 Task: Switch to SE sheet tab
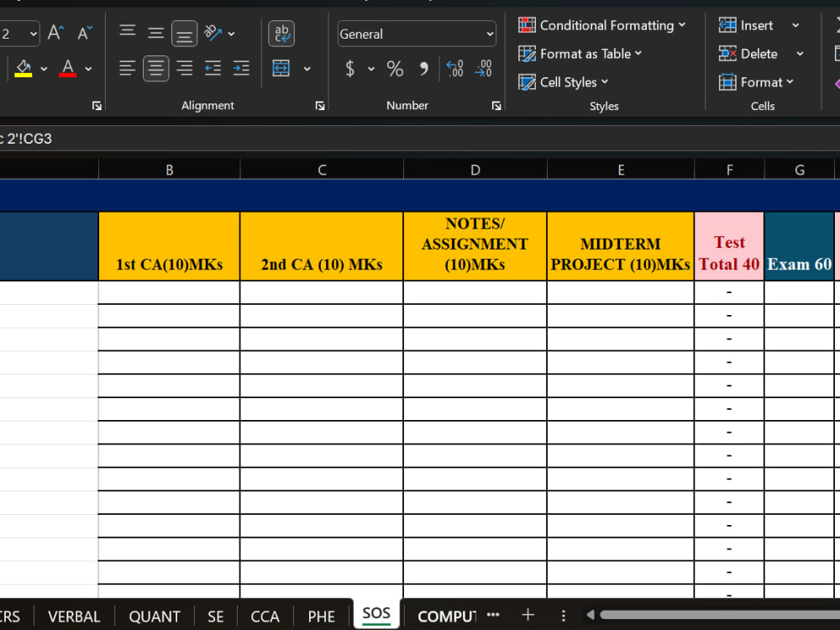[215, 616]
